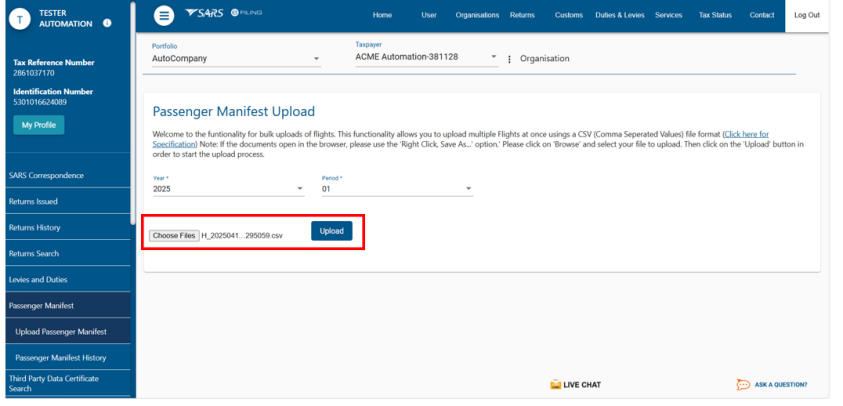This screenshot has height=406, width=843.
Task: Click the My Profile button
Action: 39,125
